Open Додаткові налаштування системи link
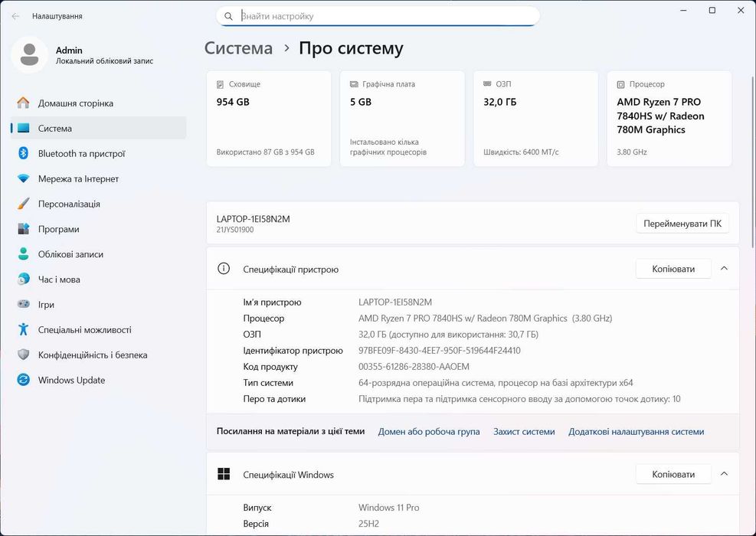756x536 pixels. [636, 432]
